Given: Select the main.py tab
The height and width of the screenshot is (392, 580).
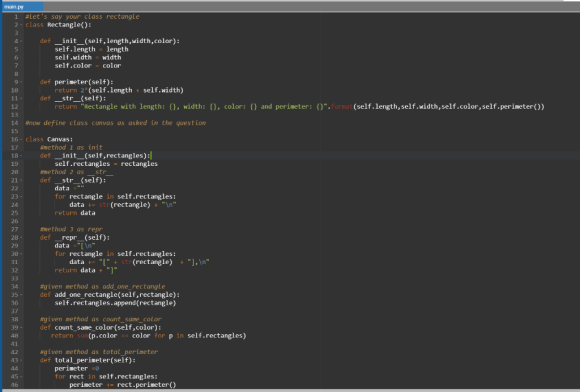Looking at the screenshot, I should tap(23, 7).
